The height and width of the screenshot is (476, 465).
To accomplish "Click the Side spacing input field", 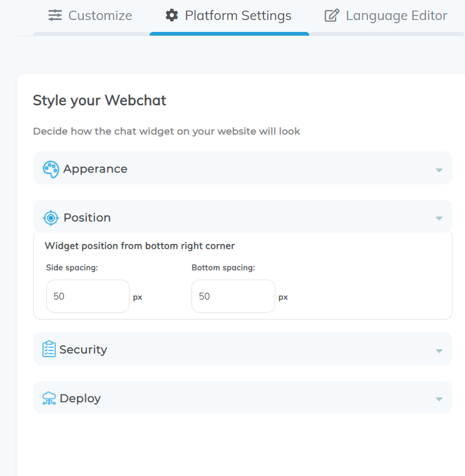I will point(88,296).
